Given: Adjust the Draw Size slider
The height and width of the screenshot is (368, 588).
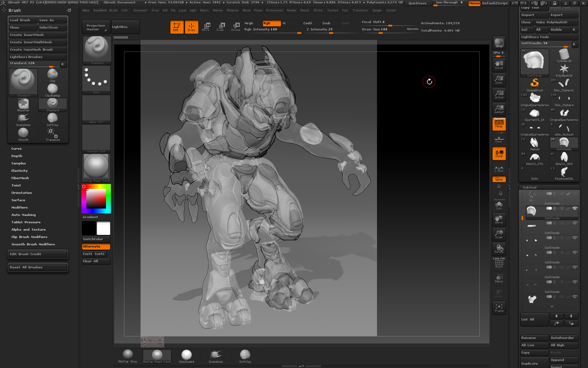Looking at the screenshot, I should [390, 30].
